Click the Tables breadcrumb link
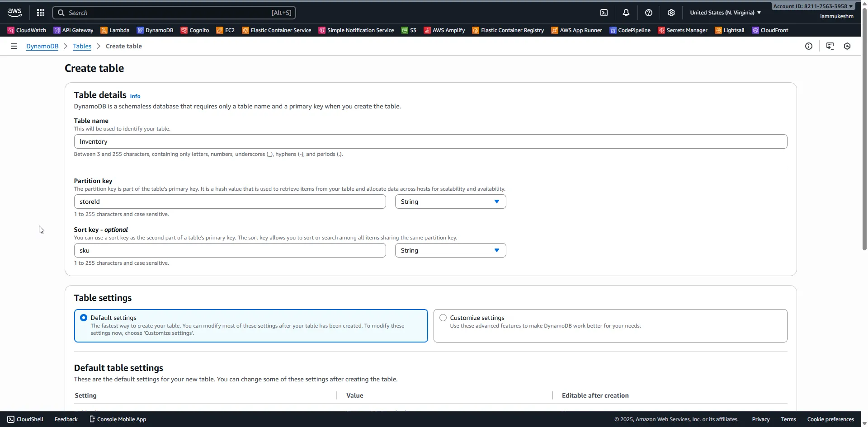This screenshot has height=427, width=868. (82, 46)
